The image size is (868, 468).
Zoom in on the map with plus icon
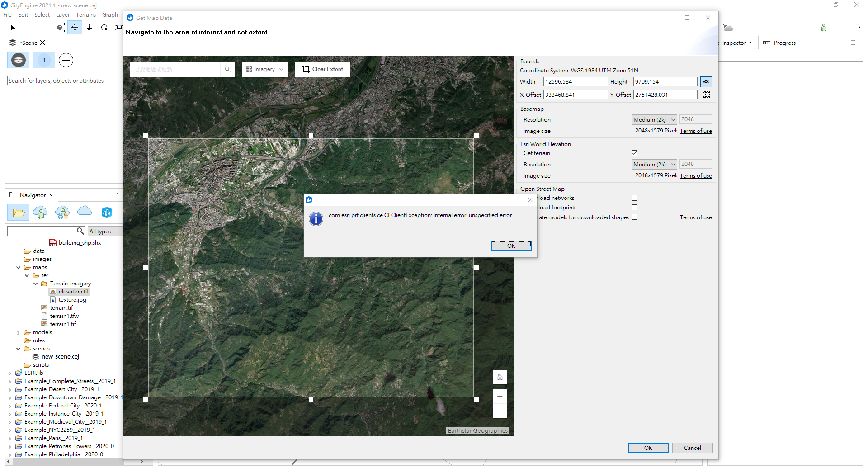tap(500, 397)
